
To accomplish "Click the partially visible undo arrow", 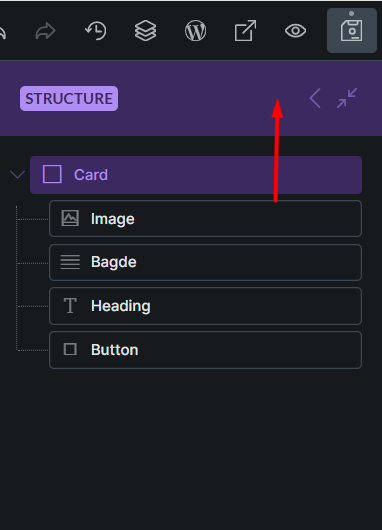I will point(2,32).
